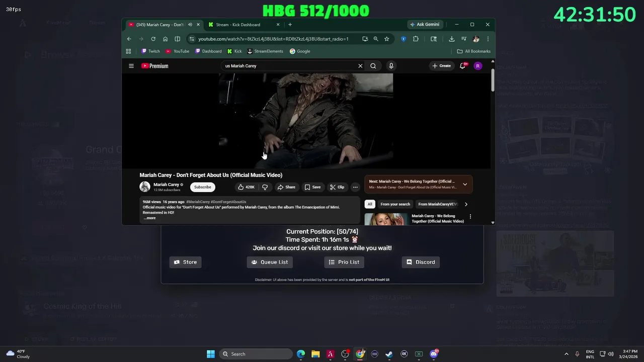Open Prio List in queue window
The height and width of the screenshot is (362, 644).
point(344,262)
